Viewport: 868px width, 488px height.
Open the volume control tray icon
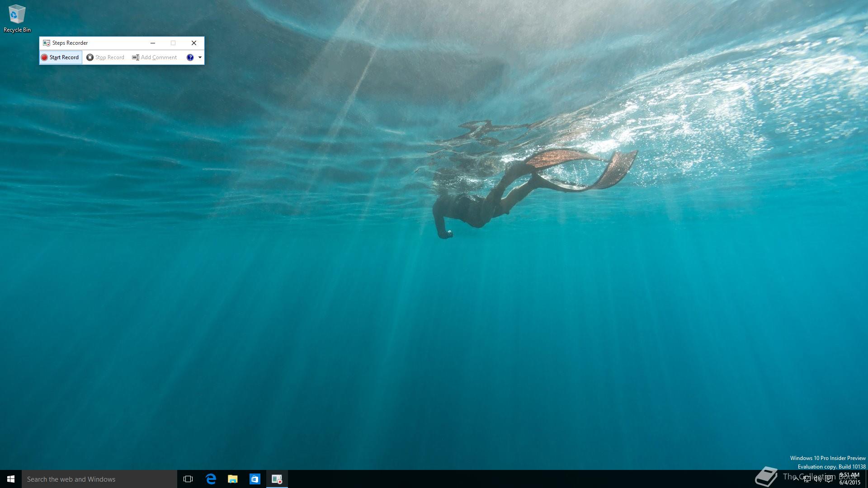click(x=818, y=479)
